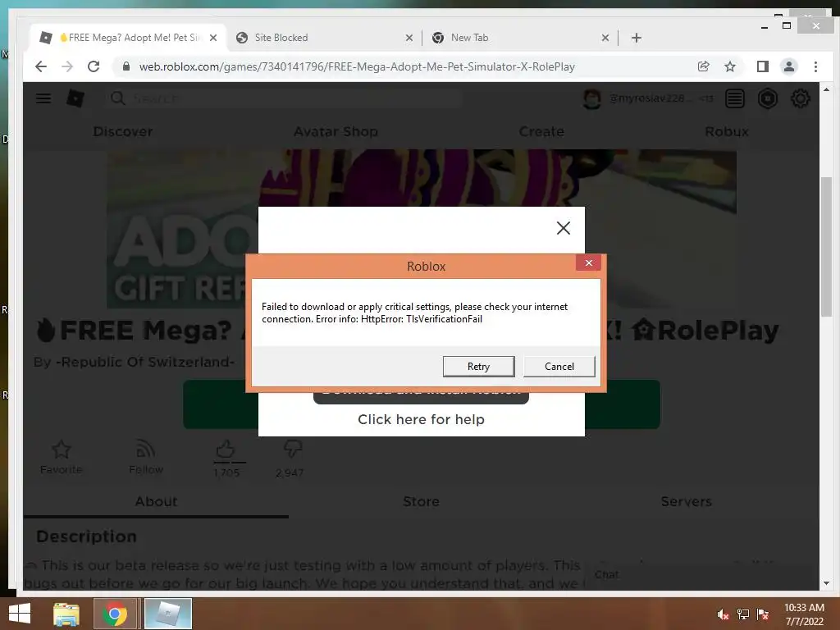Close the white download popup with X
840x630 pixels.
click(563, 228)
